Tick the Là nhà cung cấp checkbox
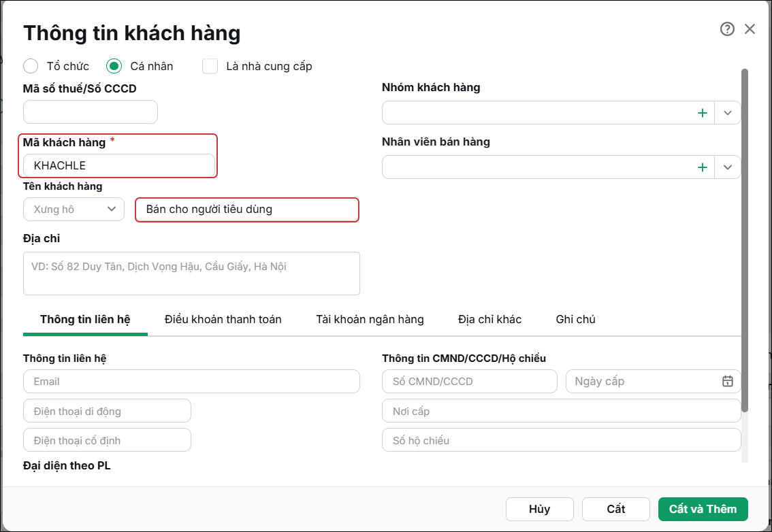The width and height of the screenshot is (772, 532). pos(210,66)
